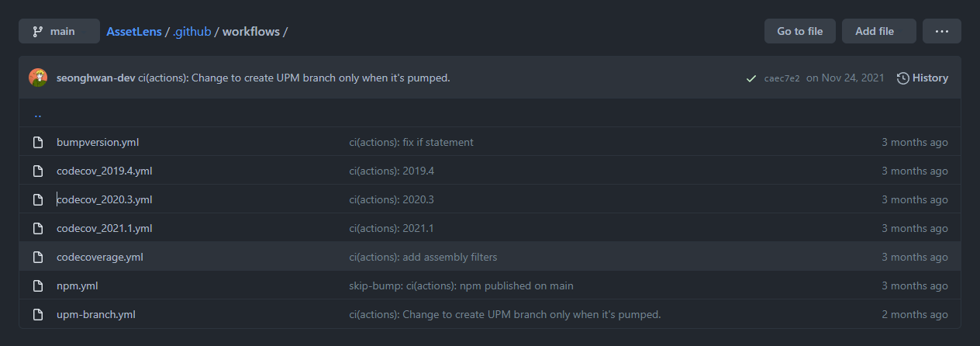Go up to parent directory via two dots
The width and height of the screenshot is (980, 346).
38,114
